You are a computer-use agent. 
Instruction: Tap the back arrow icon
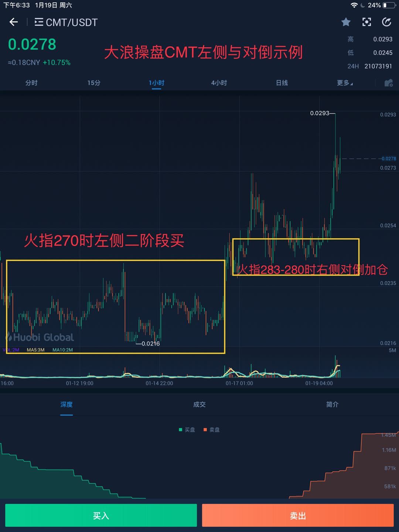(x=14, y=22)
